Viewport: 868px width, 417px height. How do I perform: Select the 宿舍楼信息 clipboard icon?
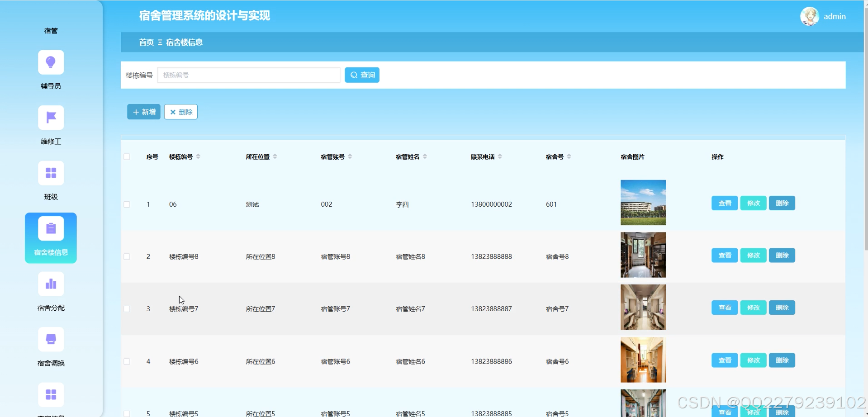point(51,228)
